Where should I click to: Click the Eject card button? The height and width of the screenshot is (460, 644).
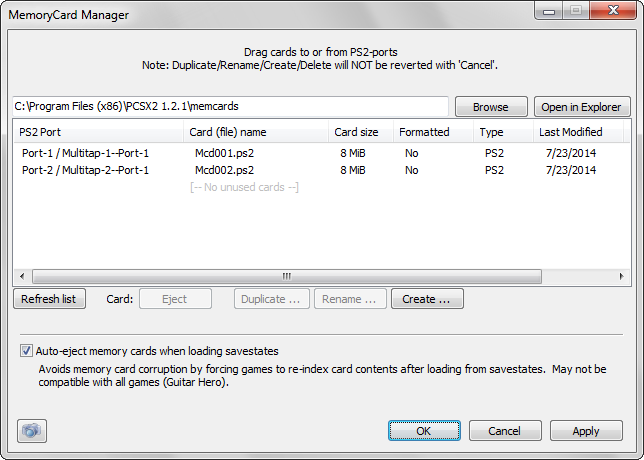175,299
